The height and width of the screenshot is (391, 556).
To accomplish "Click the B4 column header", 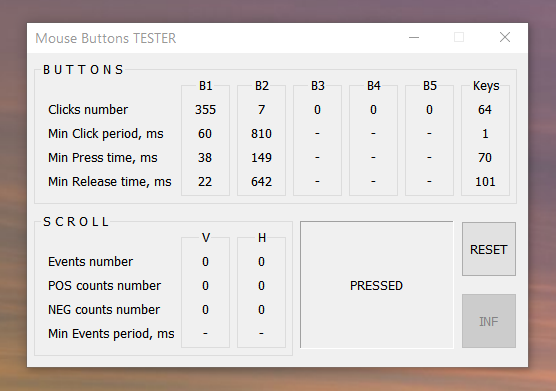I will coord(373,86).
